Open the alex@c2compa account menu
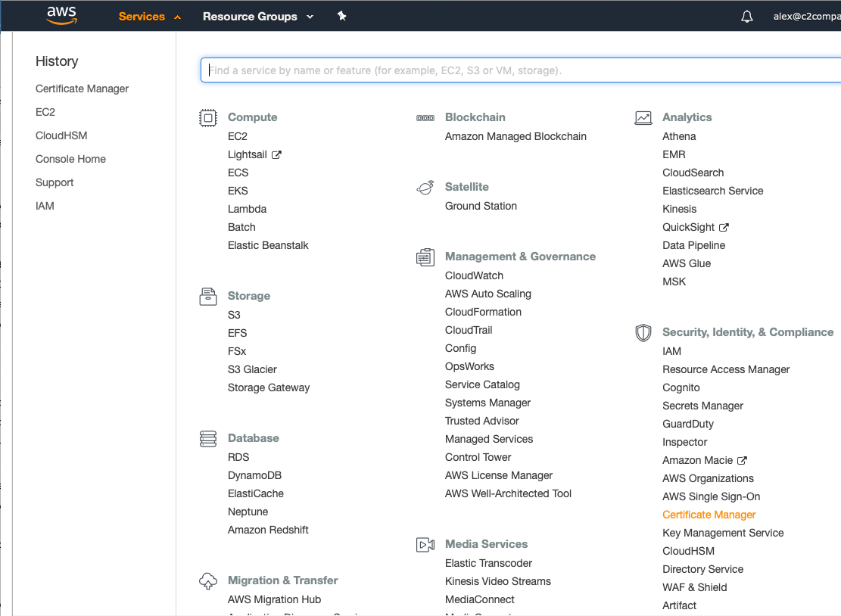The image size is (841, 616). [x=806, y=17]
